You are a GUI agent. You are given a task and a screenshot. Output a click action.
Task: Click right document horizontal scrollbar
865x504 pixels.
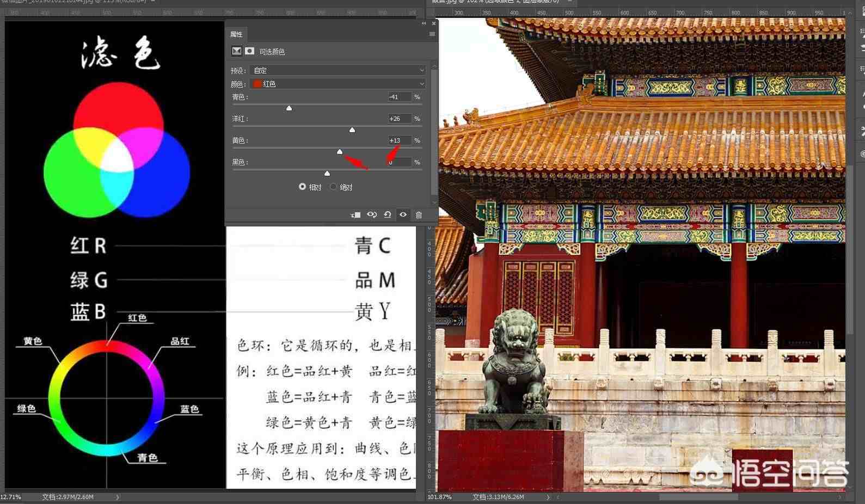click(x=698, y=497)
